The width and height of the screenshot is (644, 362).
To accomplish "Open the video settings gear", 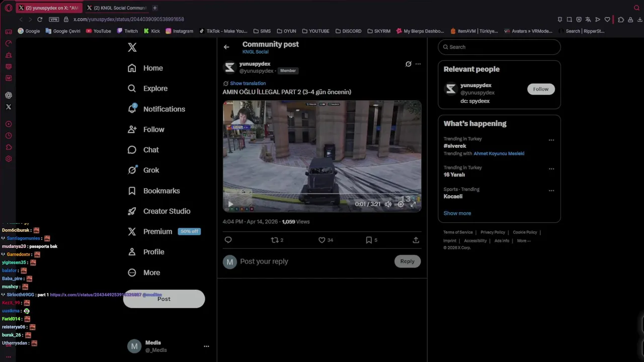I will click(x=400, y=204).
